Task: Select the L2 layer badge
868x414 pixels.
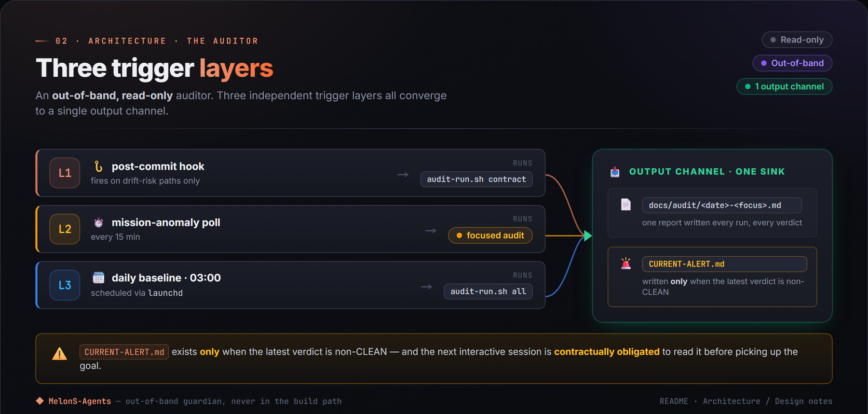Action: click(x=65, y=229)
